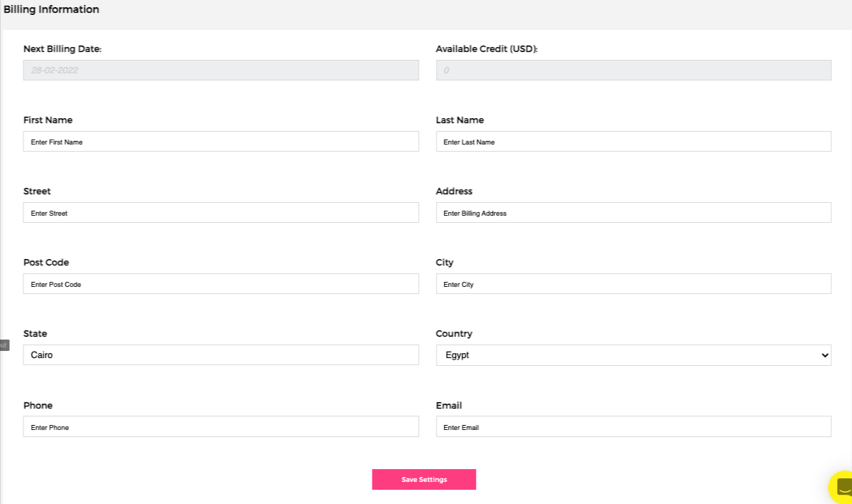Select the Enter Street input field
Image resolution: width=852 pixels, height=504 pixels.
click(x=221, y=213)
